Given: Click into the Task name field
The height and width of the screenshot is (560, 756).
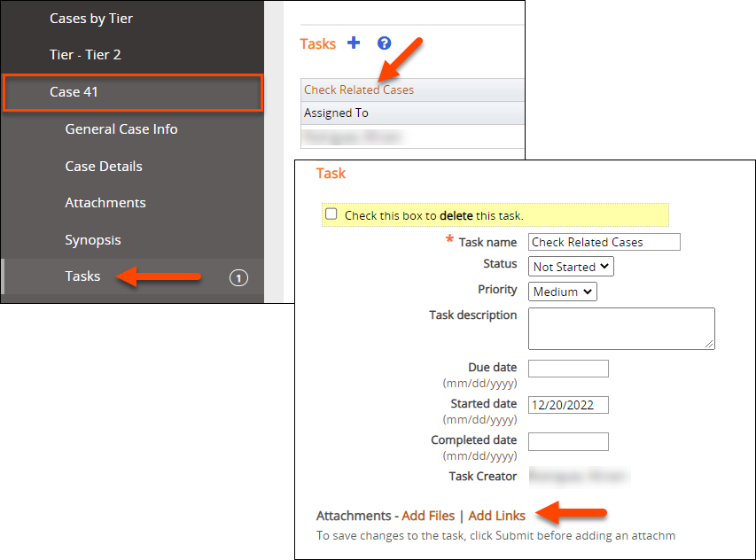Looking at the screenshot, I should coord(604,242).
